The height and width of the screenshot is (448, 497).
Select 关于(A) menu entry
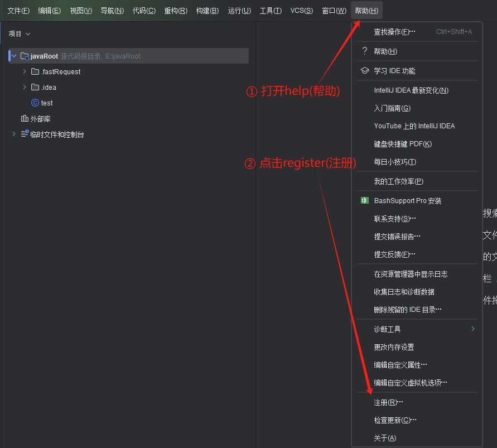pos(417,438)
